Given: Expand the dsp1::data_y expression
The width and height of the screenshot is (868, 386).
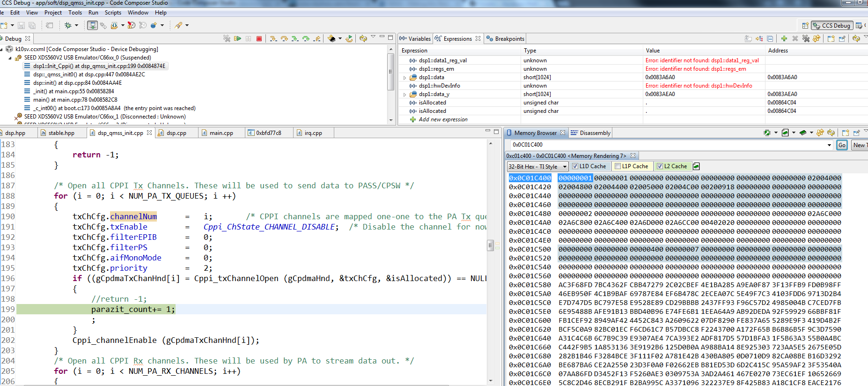Looking at the screenshot, I should point(405,95).
